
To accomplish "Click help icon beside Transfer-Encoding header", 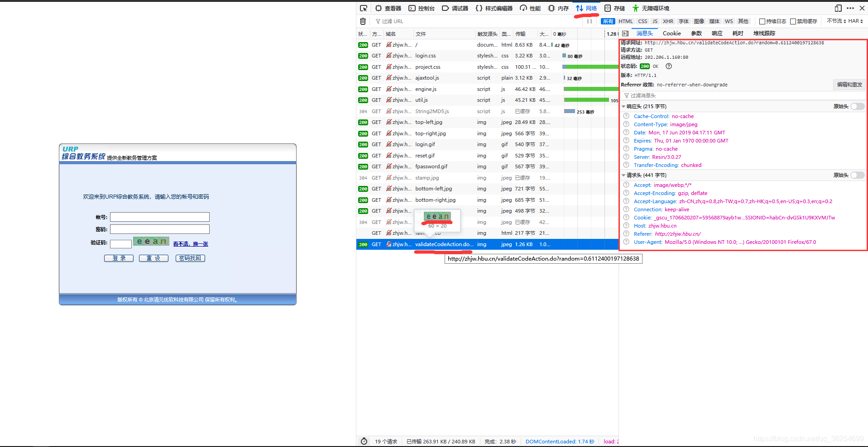I will 626,165.
